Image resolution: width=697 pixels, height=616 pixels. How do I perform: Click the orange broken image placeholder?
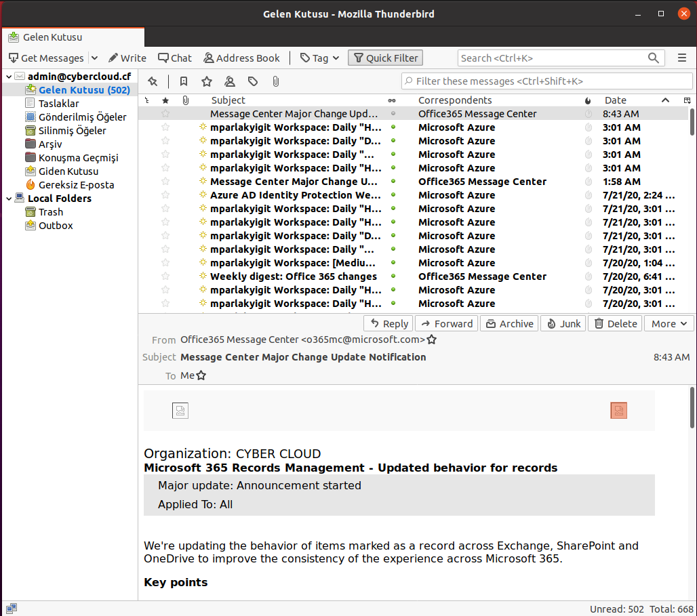point(619,411)
